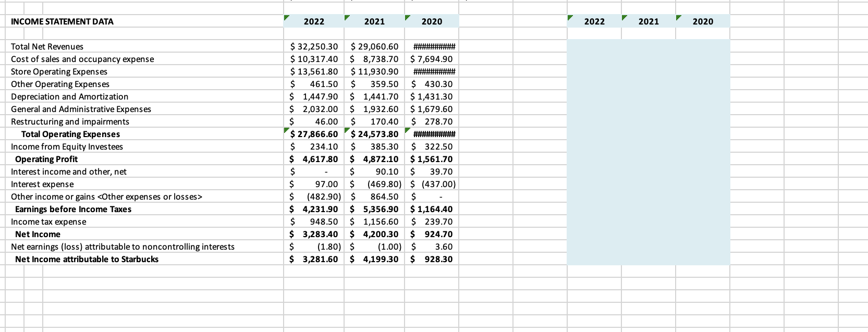The height and width of the screenshot is (332, 868).
Task: Click the 461.50 other operating expenses cell
Action: (x=314, y=84)
